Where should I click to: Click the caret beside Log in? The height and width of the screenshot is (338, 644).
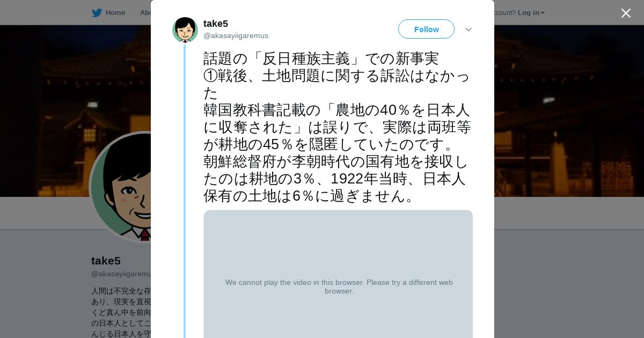tap(543, 13)
